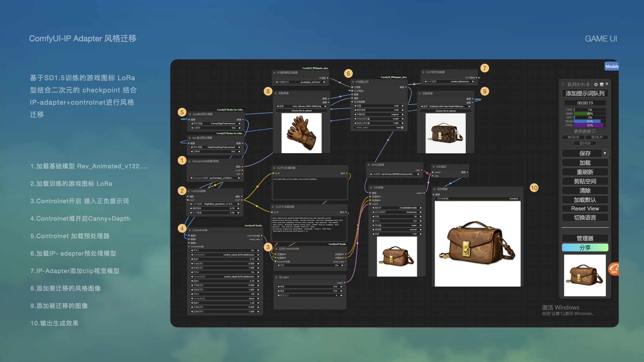Click the 图像1 input socket of ControlNet堆
The height and width of the screenshot is (362, 644).
189,236
